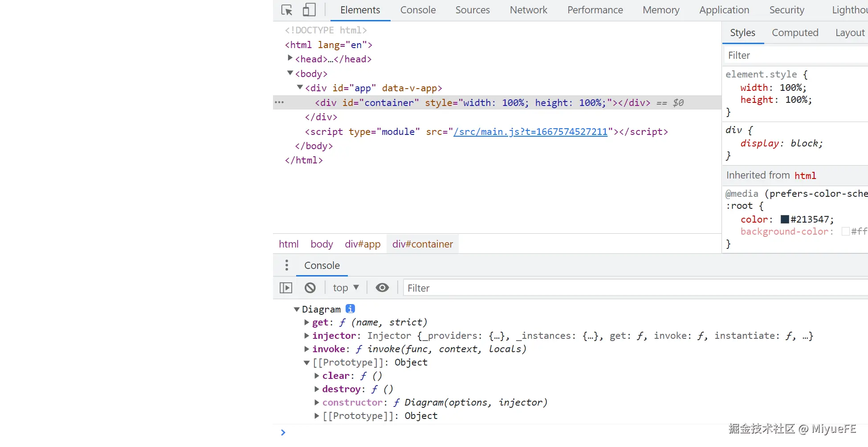Screen dimensions: 868x447
Task: Select the script type module row
Action: click(x=486, y=132)
